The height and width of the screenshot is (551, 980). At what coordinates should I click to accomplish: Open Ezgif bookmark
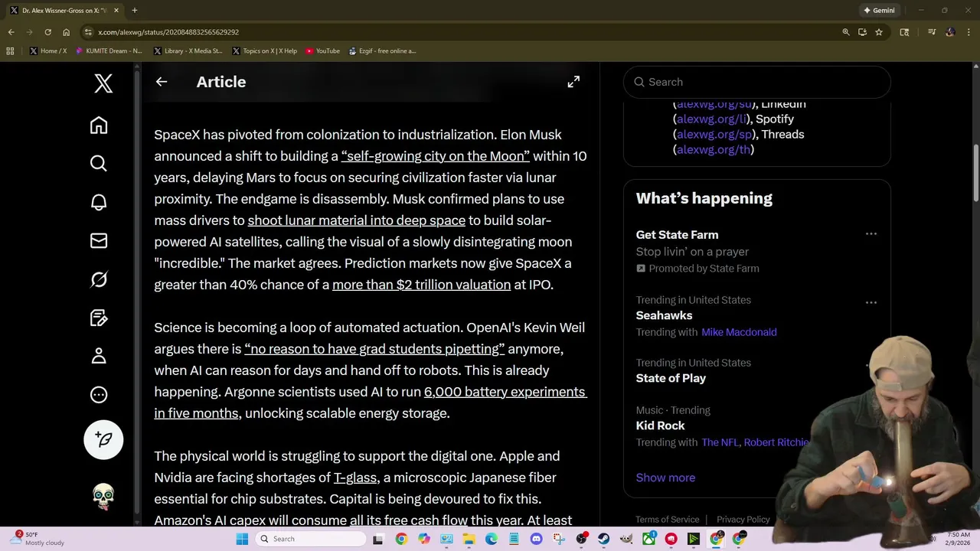pos(382,51)
